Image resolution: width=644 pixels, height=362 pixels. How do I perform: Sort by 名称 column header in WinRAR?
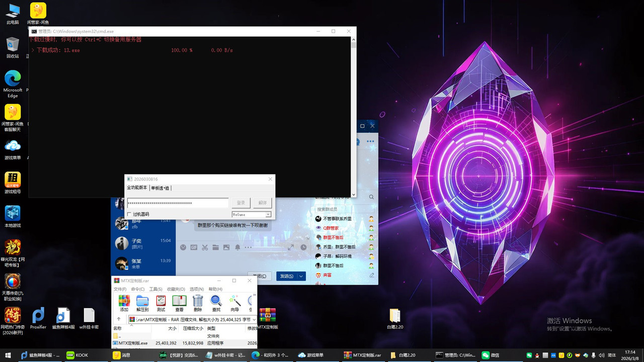[131, 328]
